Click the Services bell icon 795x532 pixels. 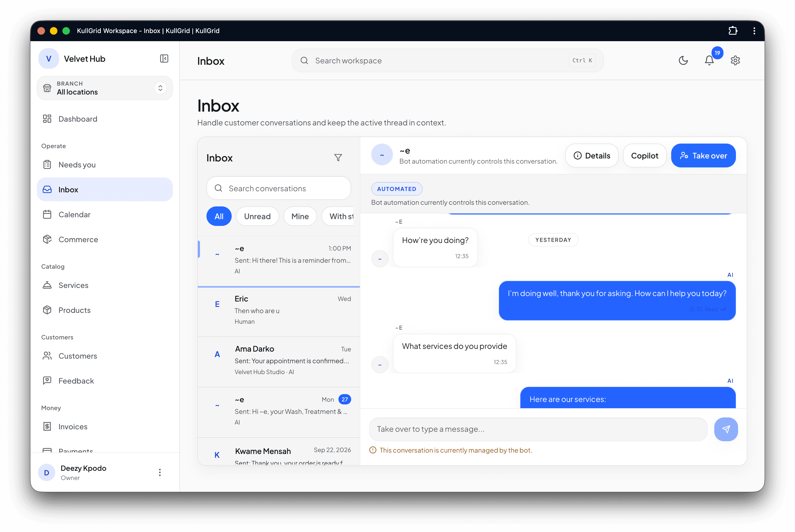(x=47, y=285)
